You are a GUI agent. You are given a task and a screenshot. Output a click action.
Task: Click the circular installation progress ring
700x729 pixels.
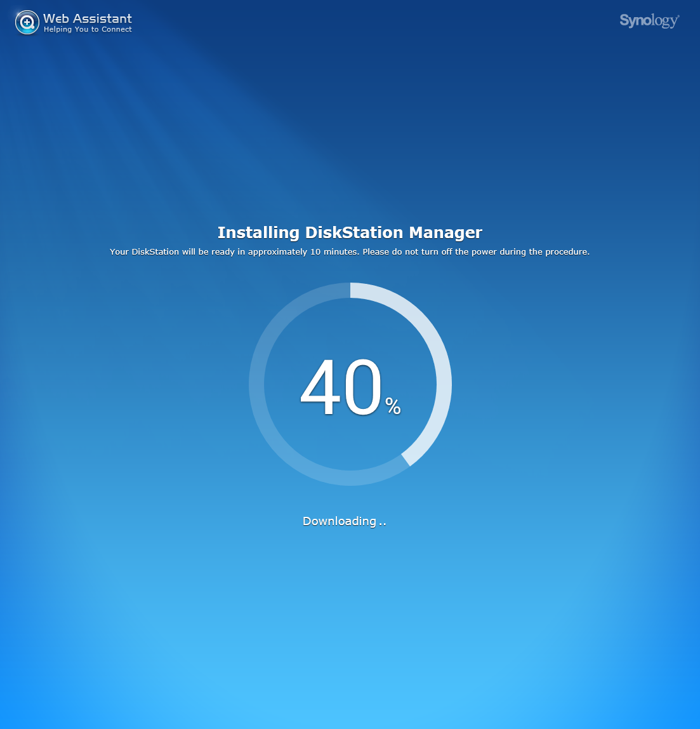pyautogui.click(x=350, y=384)
